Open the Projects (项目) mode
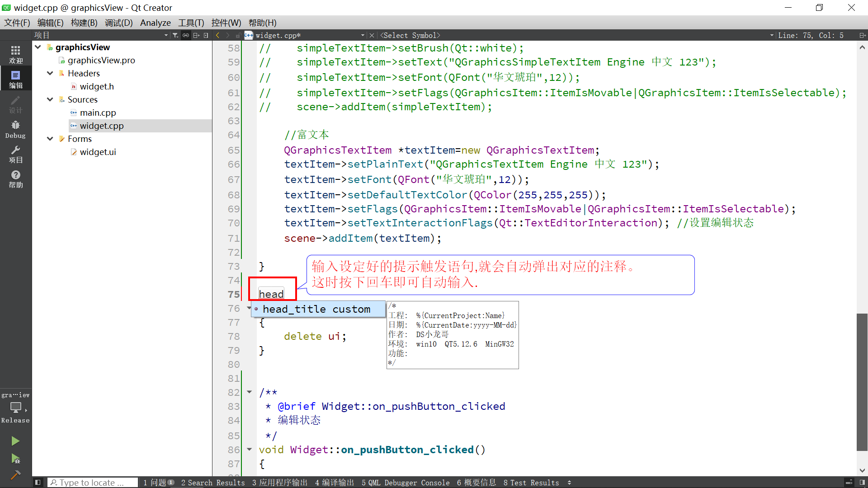 [x=15, y=154]
